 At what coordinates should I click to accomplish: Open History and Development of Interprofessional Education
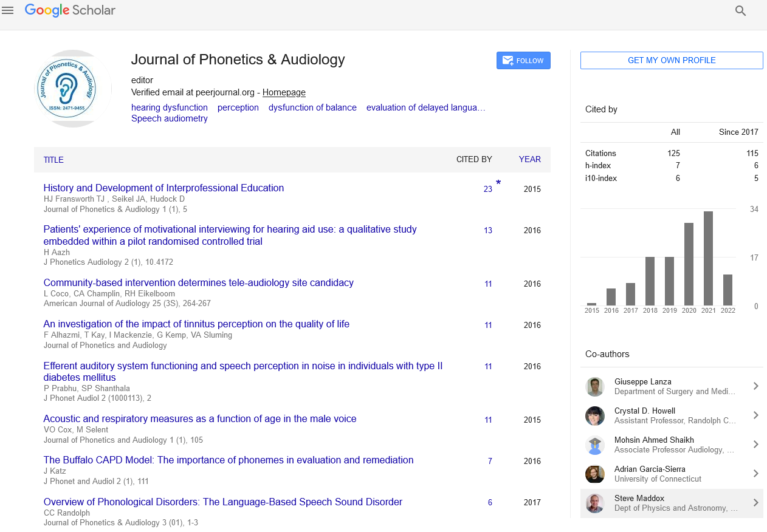pyautogui.click(x=163, y=188)
